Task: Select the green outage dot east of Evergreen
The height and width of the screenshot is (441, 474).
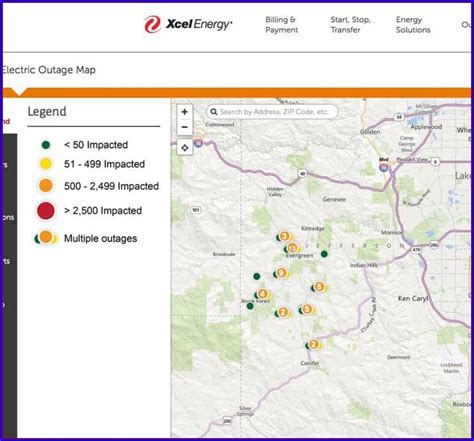Action: pos(324,254)
